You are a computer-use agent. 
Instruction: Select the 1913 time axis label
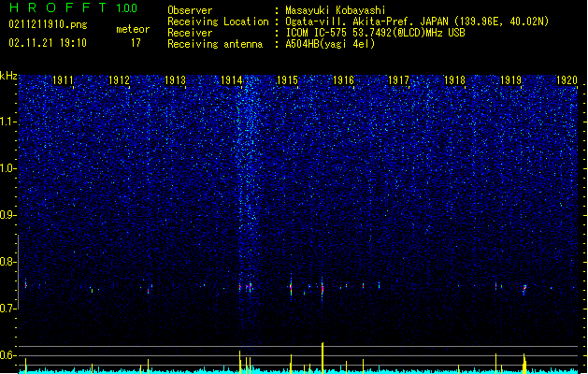[x=175, y=80]
